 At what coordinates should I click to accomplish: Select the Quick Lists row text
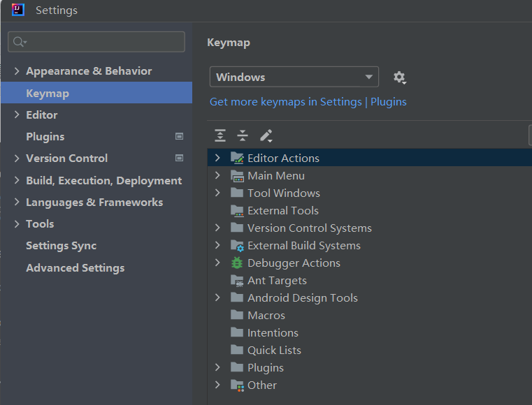274,351
